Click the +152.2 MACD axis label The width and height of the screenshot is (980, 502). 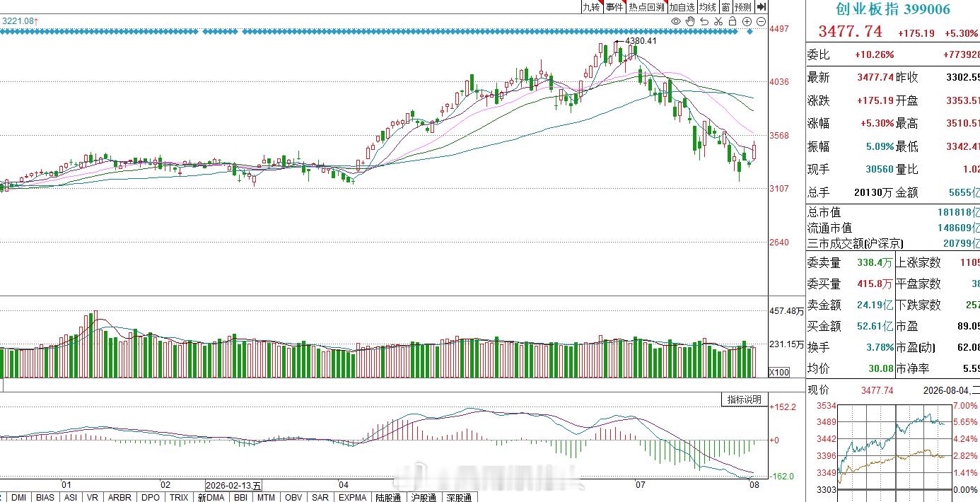tap(784, 407)
